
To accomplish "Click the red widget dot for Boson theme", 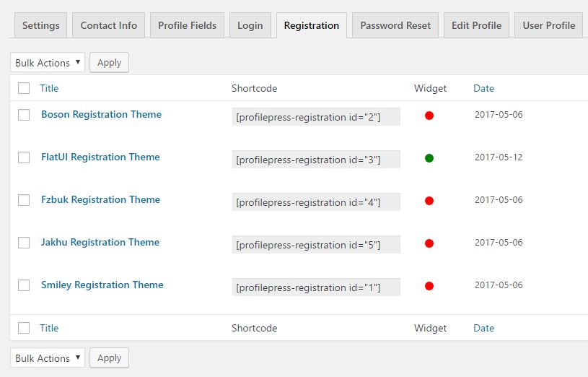I will click(429, 116).
